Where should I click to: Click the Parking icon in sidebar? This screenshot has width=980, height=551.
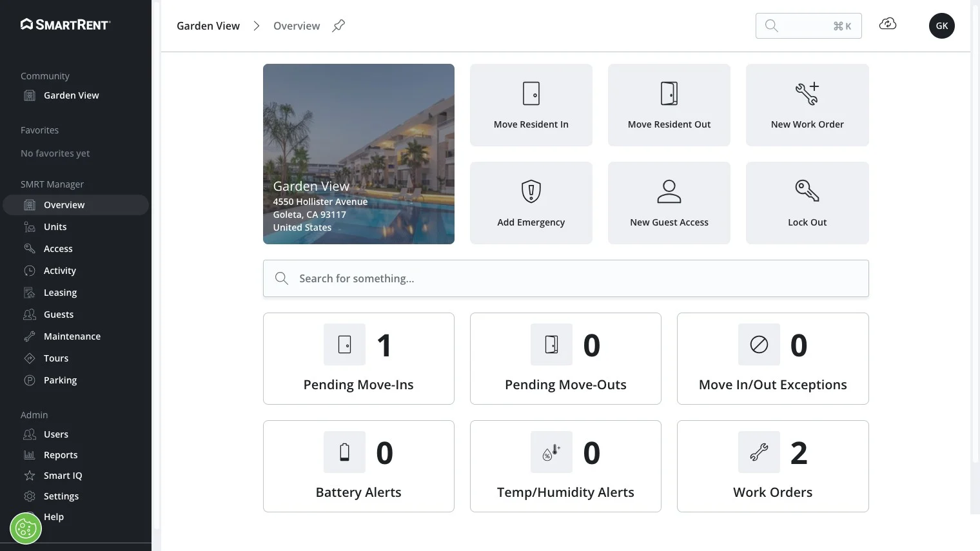coord(30,380)
